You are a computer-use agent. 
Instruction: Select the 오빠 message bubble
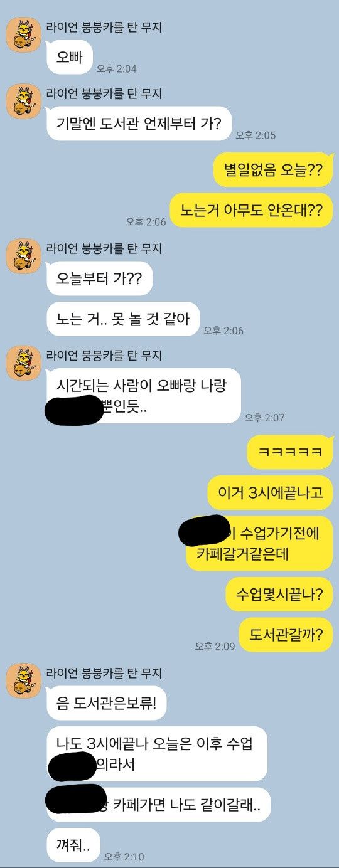pyautogui.click(x=70, y=57)
